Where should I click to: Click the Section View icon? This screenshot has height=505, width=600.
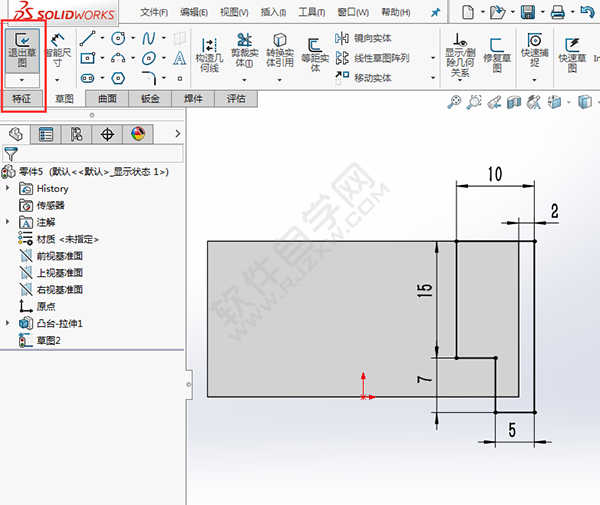[514, 102]
